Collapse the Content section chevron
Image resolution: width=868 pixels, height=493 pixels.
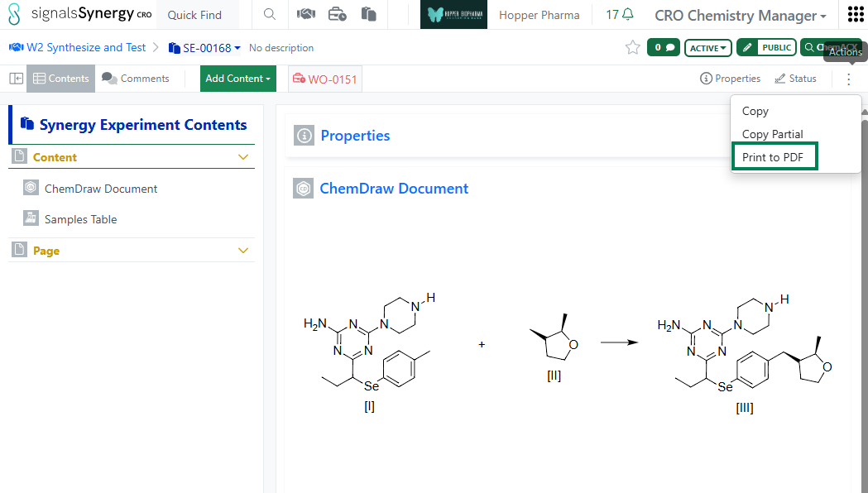[243, 157]
